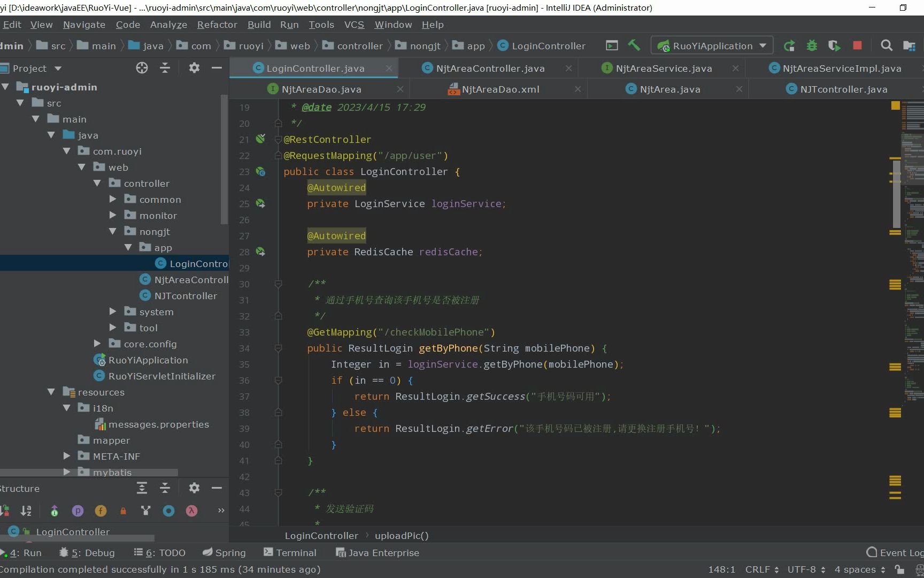Open Search Everywhere magnifier icon
Viewport: 924px width, 578px height.
[x=886, y=45]
